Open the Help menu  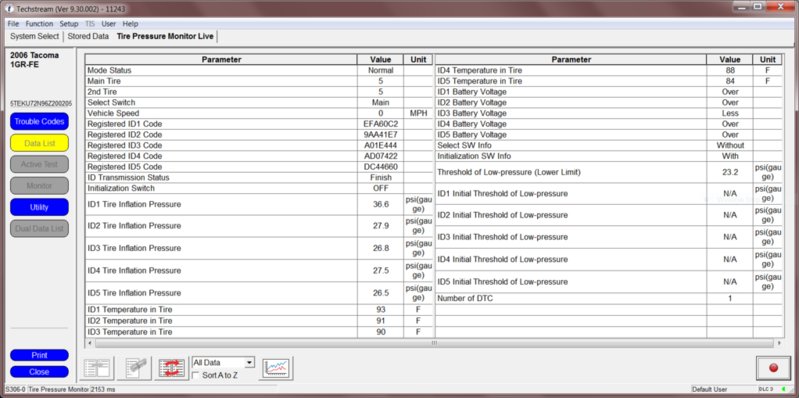coord(130,24)
